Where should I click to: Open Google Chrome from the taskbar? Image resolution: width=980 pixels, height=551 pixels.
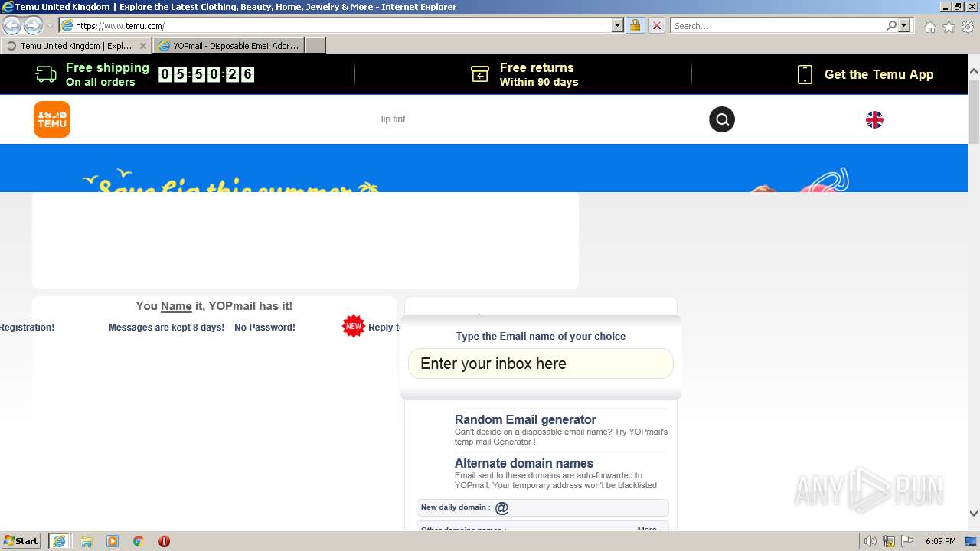[139, 541]
